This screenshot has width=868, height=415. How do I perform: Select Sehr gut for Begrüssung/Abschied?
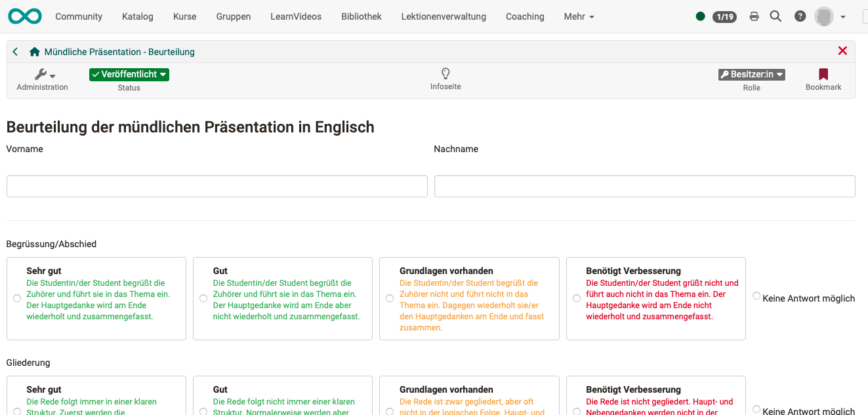coord(17,298)
